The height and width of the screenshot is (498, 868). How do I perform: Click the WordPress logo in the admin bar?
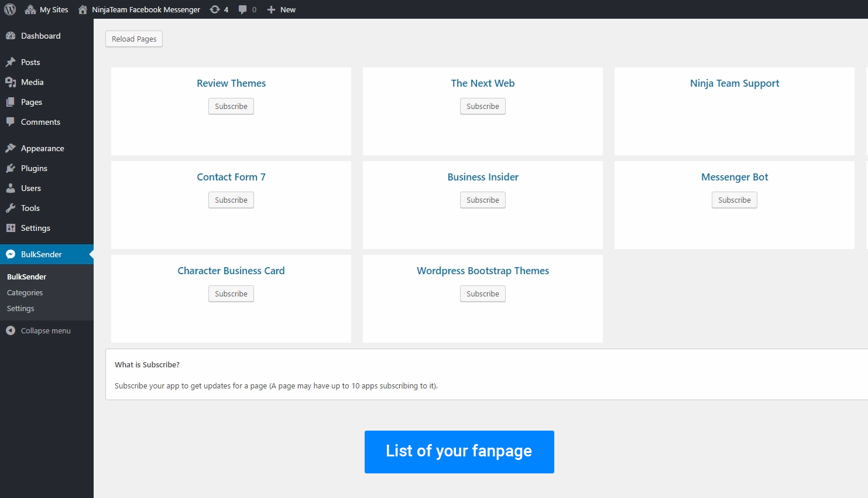(9, 9)
